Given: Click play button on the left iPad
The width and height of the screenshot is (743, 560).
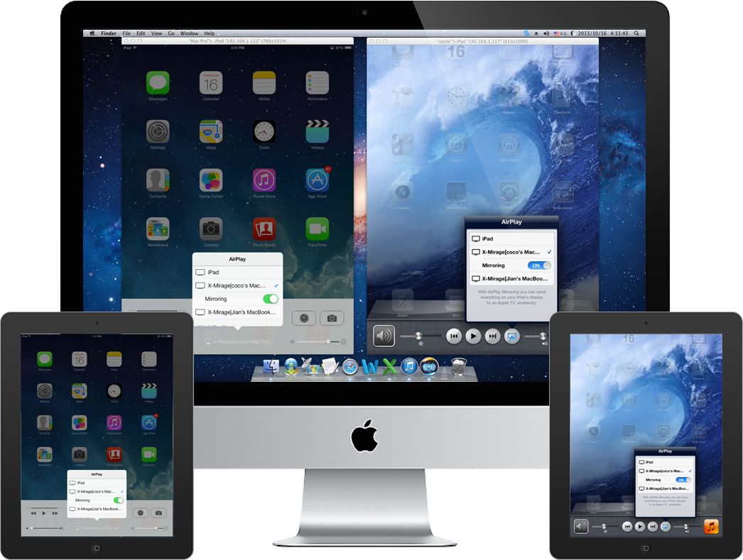Looking at the screenshot, I should [44, 513].
